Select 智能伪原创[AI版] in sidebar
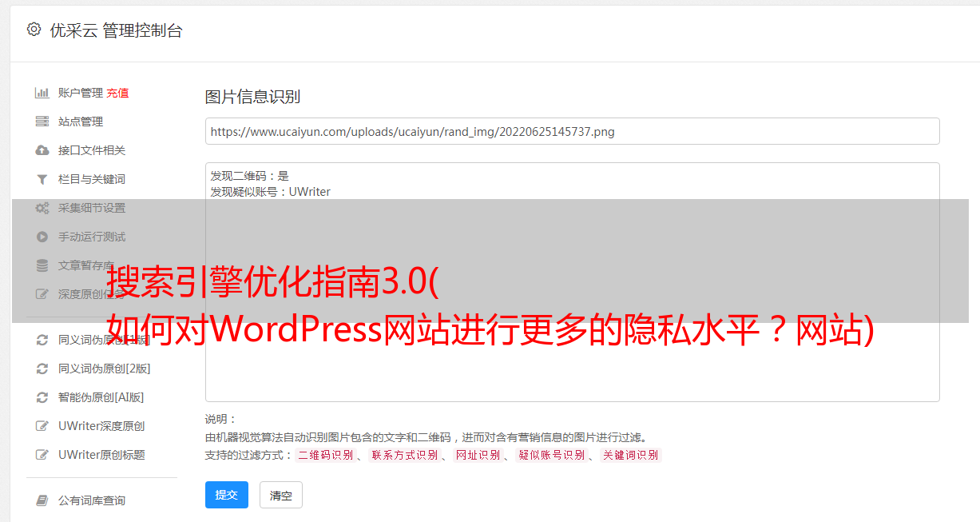This screenshot has width=980, height=522. click(101, 397)
